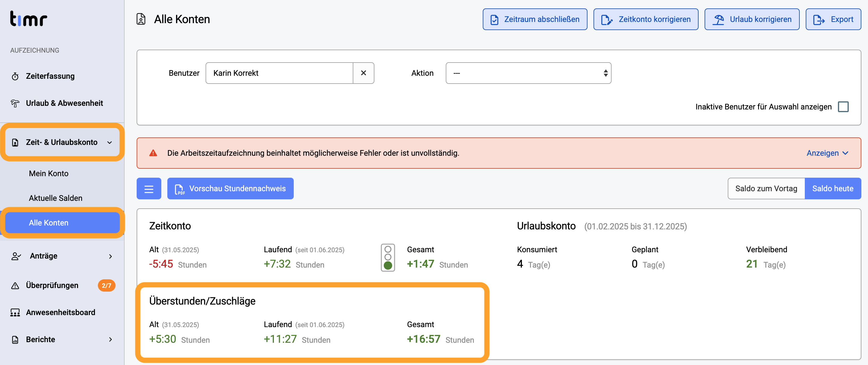The width and height of the screenshot is (868, 365).
Task: Open the Benutzer combo box
Action: tap(279, 73)
